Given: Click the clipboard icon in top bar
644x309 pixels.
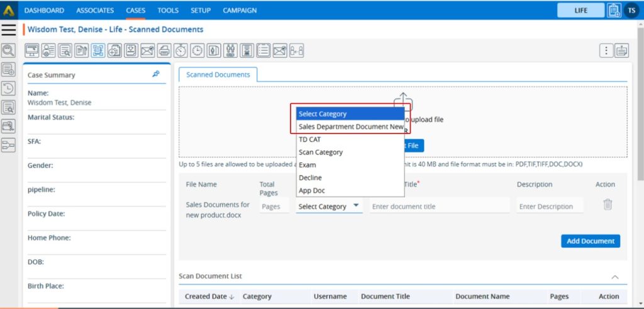Looking at the screenshot, I should (614, 10).
